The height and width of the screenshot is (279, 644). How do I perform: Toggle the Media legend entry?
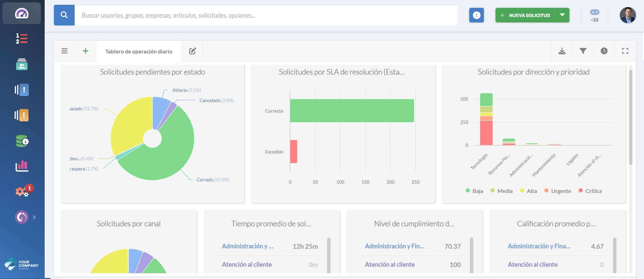click(x=501, y=191)
